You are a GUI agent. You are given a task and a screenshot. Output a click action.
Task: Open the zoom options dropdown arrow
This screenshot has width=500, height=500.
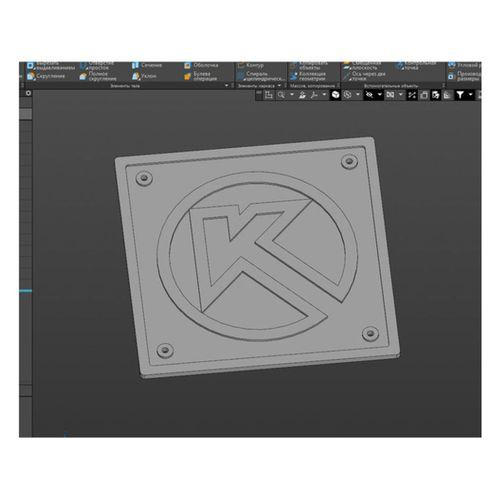(292, 95)
